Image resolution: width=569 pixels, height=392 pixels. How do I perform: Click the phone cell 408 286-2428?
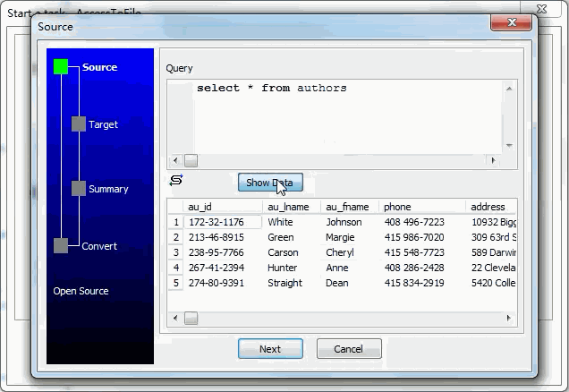422,268
